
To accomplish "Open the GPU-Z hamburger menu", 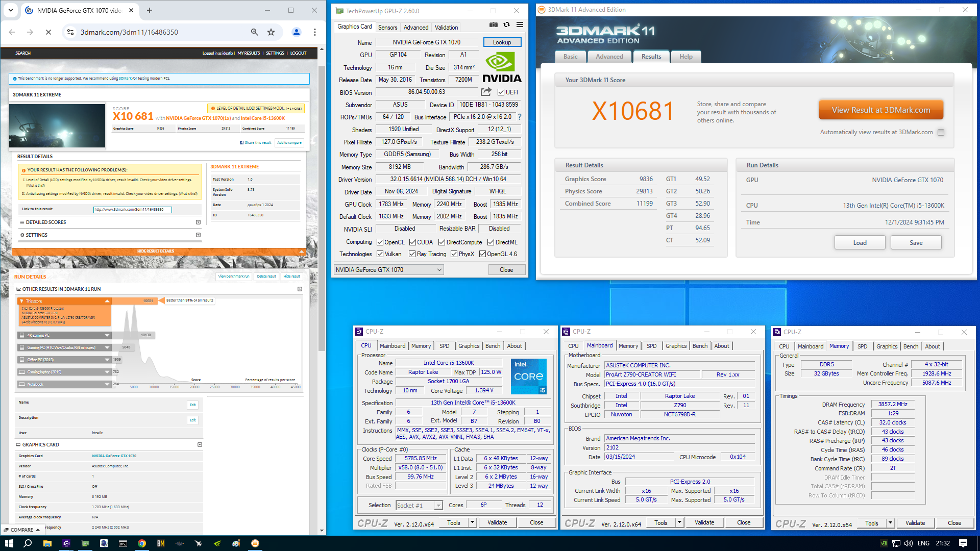I will [520, 24].
